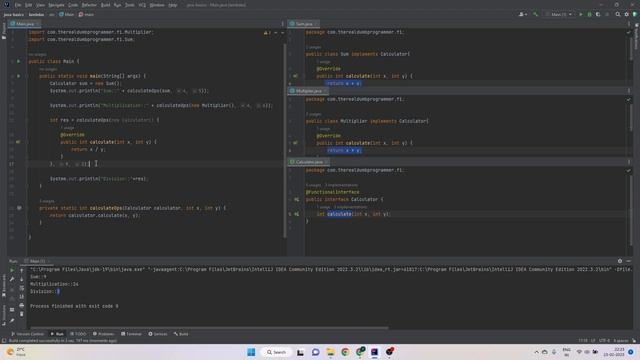This screenshot has width=640, height=360.
Task: Click run gutter icon beside class Main
Action: point(18,61)
